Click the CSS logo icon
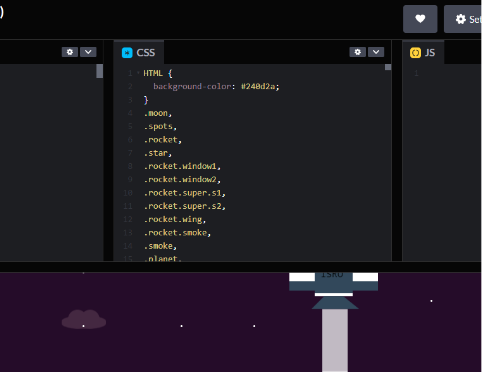The image size is (482, 372). 127,53
